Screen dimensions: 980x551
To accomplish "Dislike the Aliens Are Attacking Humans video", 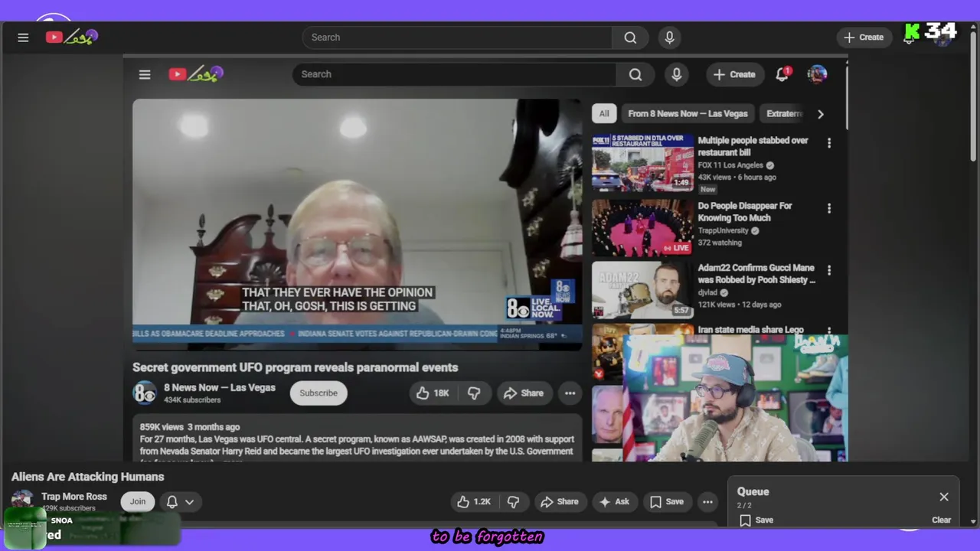I will 514,502.
